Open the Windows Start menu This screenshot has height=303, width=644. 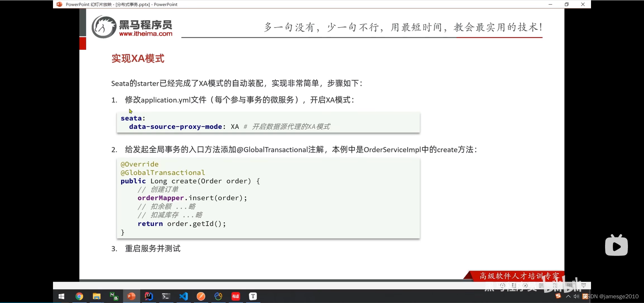tap(61, 296)
